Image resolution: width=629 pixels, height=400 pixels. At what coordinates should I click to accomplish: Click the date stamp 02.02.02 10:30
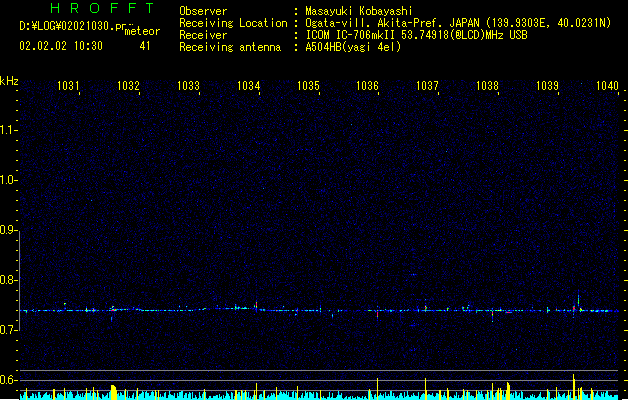(x=61, y=46)
